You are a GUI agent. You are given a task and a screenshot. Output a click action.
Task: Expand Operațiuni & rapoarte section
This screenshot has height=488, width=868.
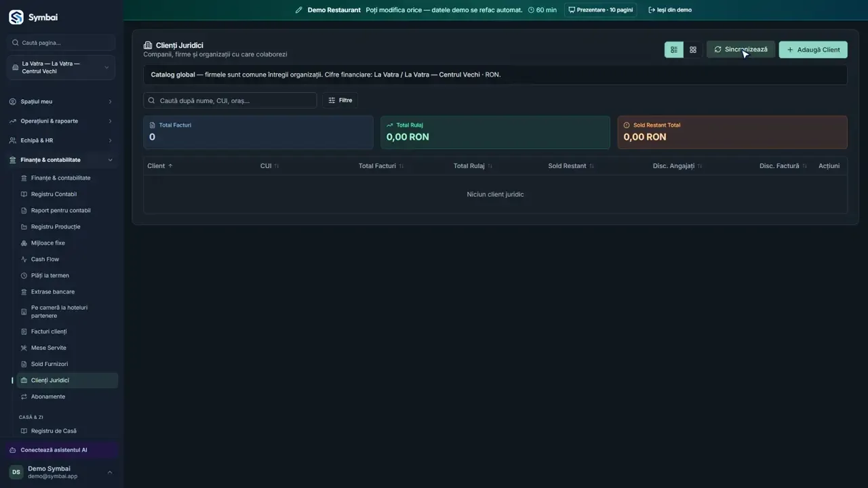[61, 121]
